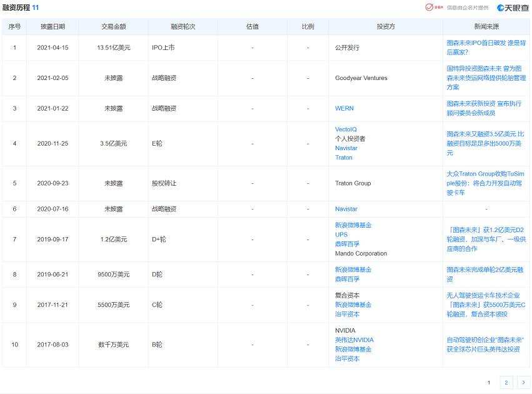Open news link 图森未来完成单轮2亿美元融资
Screen dimensions: 532x394
click(485, 274)
